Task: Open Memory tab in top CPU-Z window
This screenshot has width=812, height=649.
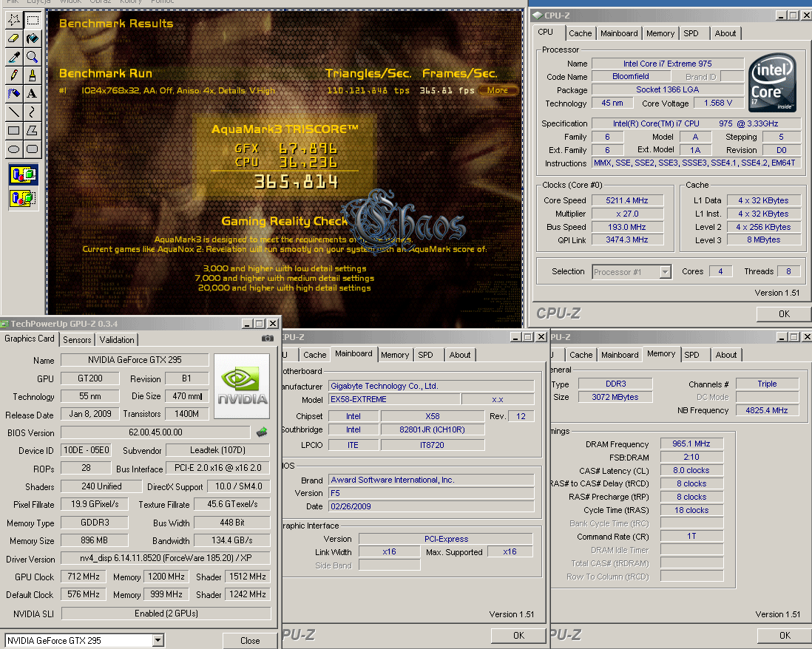Action: [x=660, y=34]
